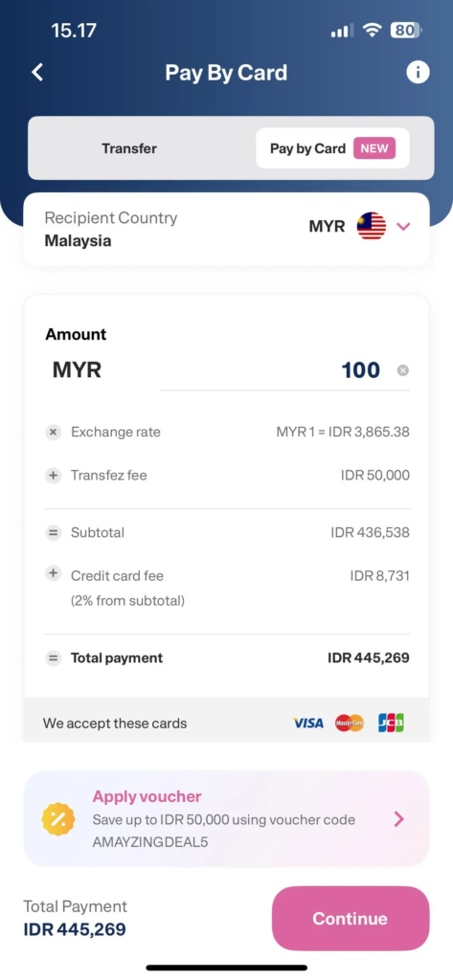
Task: Open Apply voucher with arrow chevron
Action: 398,819
